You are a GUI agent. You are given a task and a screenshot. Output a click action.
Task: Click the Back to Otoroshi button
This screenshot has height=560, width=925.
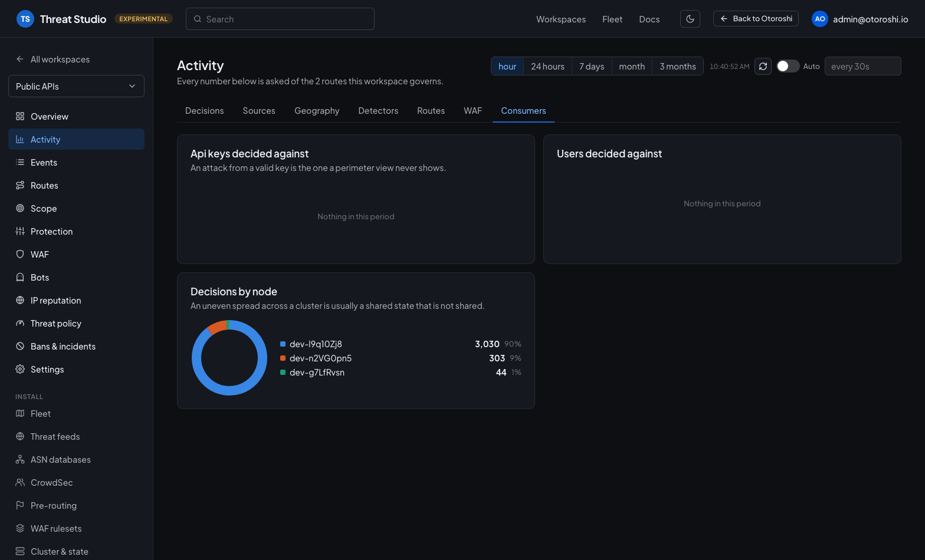756,19
